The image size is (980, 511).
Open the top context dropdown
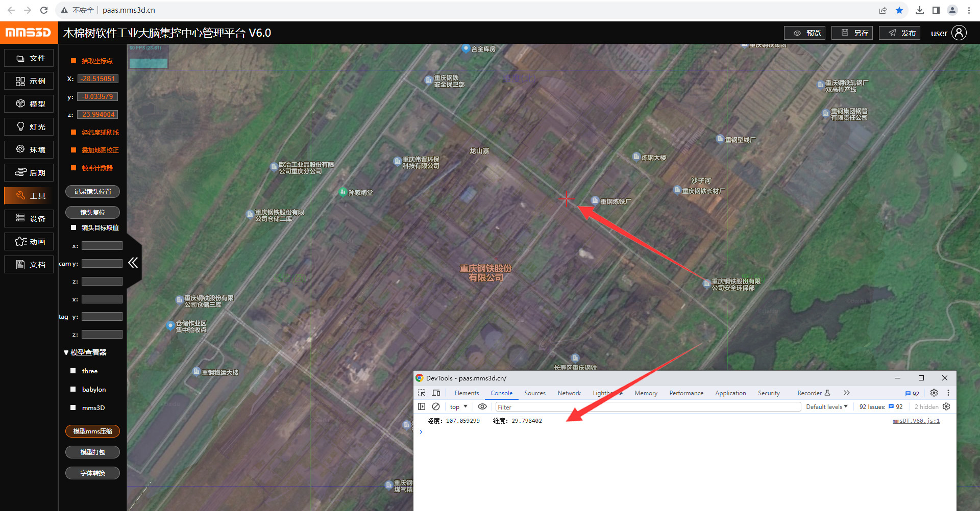458,407
